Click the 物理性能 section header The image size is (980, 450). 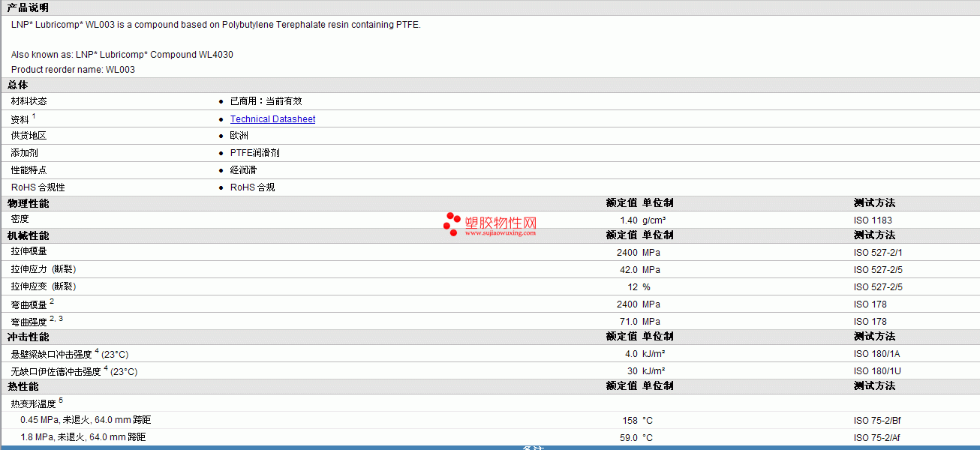coord(29,203)
